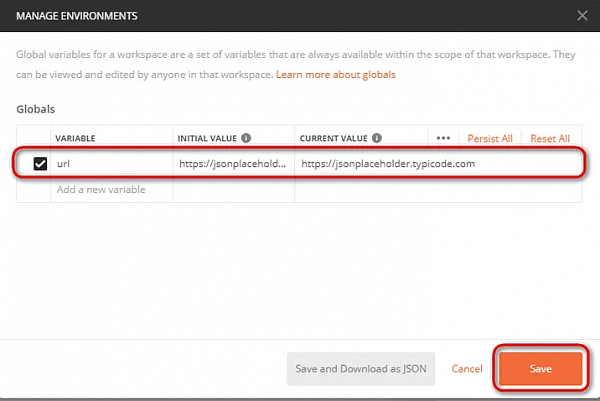
Task: Click Persist All
Action: 490,139
